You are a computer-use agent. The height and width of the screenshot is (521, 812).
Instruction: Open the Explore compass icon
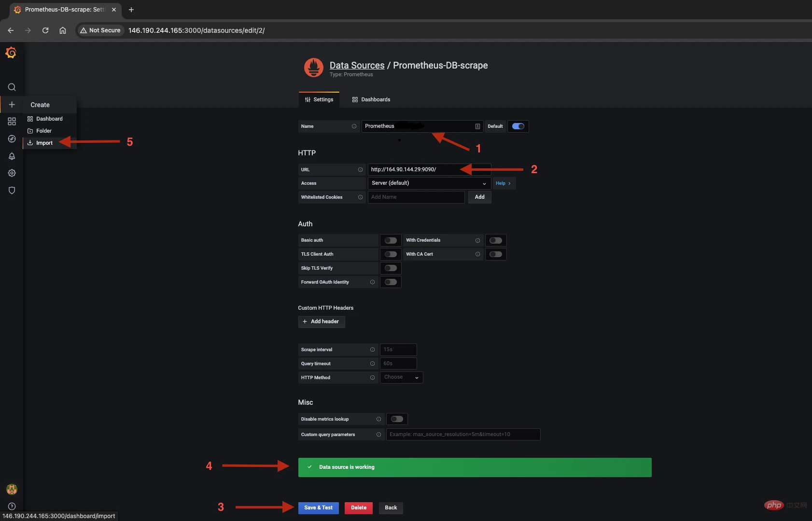12,139
